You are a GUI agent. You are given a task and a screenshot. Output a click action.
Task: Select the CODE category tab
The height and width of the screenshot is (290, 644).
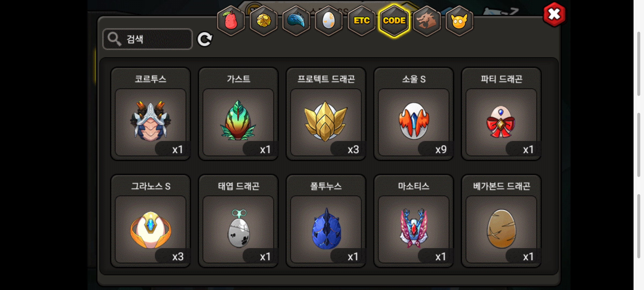394,21
